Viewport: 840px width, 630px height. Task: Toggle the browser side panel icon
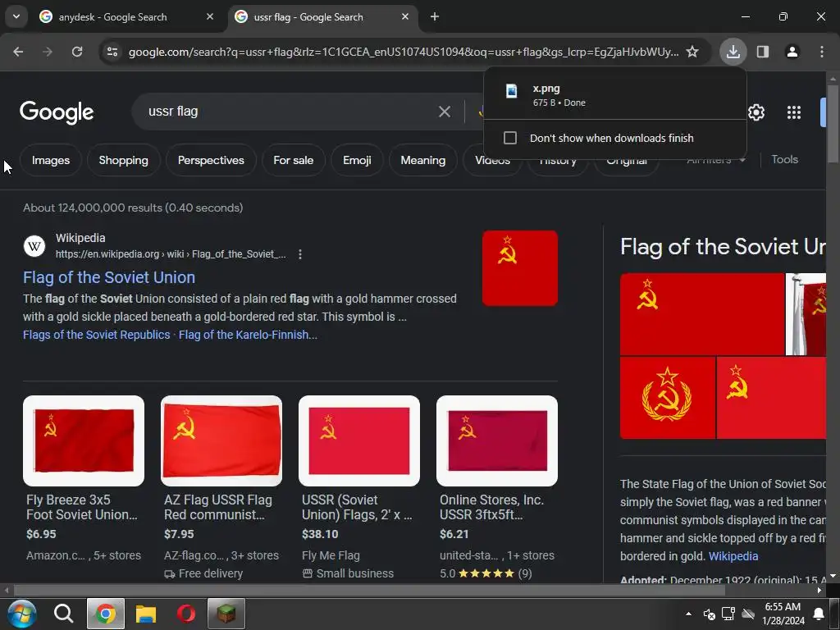[763, 52]
